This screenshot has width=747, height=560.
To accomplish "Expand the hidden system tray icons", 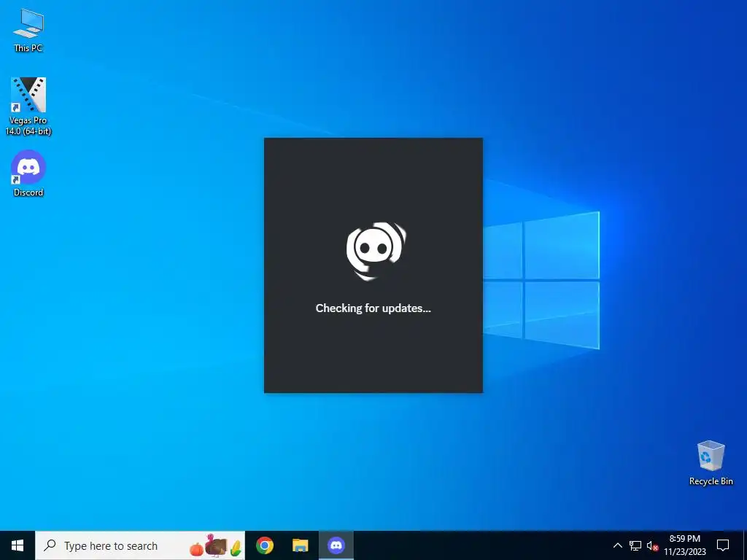I will 617,545.
